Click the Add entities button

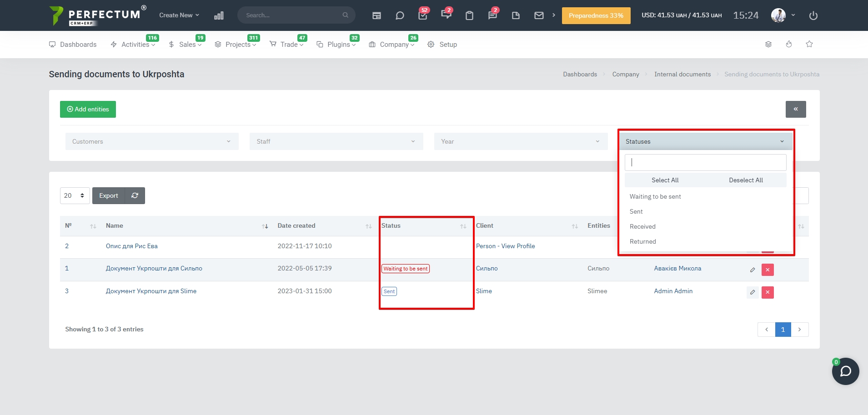point(88,109)
